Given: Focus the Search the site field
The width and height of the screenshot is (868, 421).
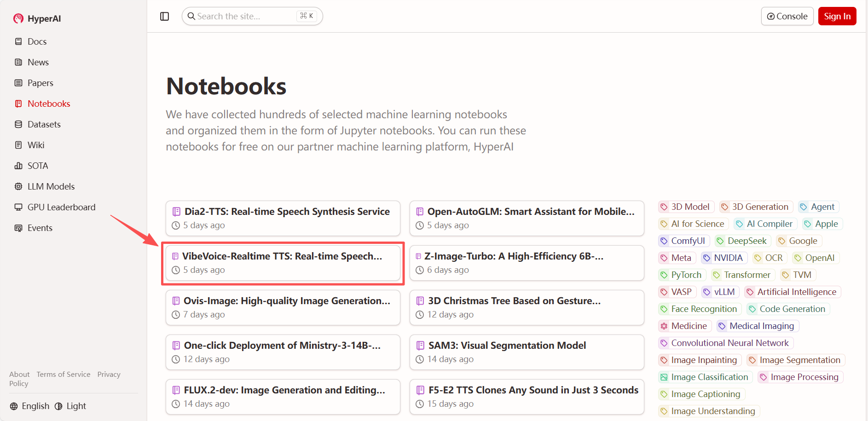Looking at the screenshot, I should 244,17.
